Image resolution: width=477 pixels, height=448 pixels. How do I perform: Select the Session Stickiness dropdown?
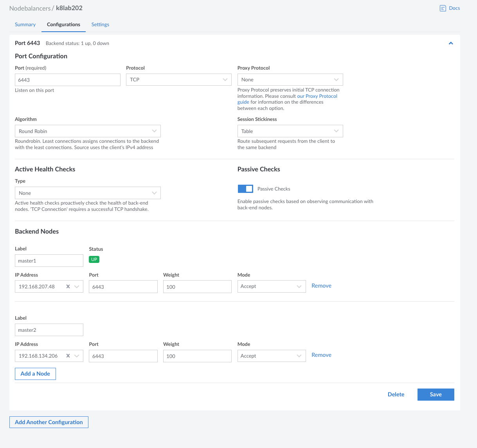pos(290,131)
